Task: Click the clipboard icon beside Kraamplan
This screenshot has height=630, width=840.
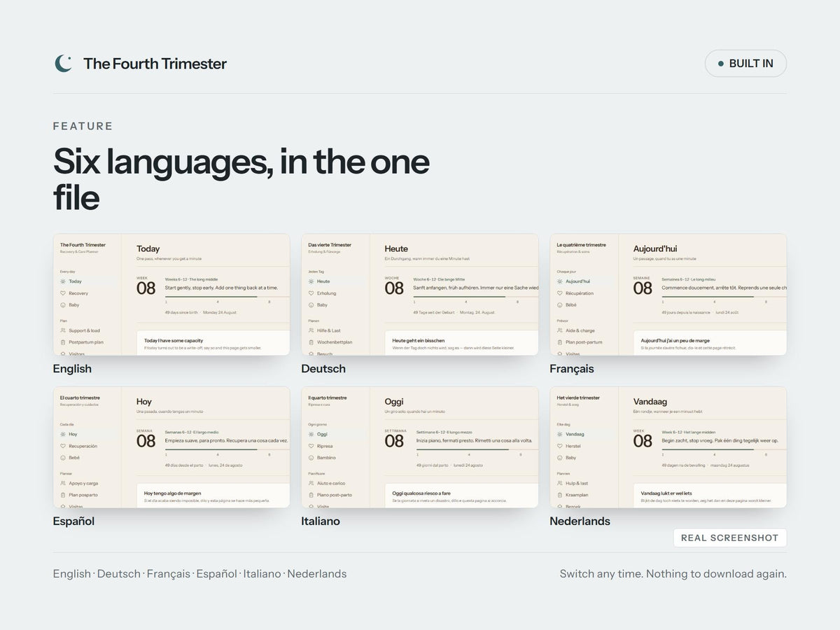Action: pyautogui.click(x=560, y=495)
